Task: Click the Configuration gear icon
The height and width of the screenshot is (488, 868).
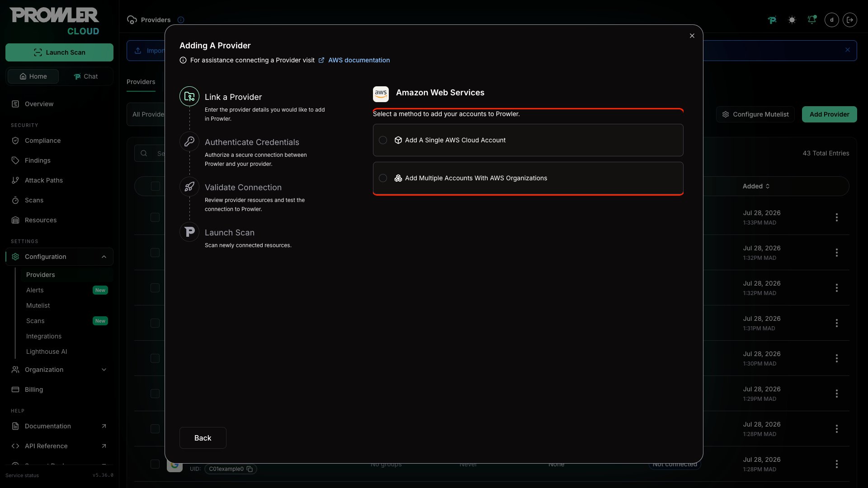Action: click(x=15, y=257)
